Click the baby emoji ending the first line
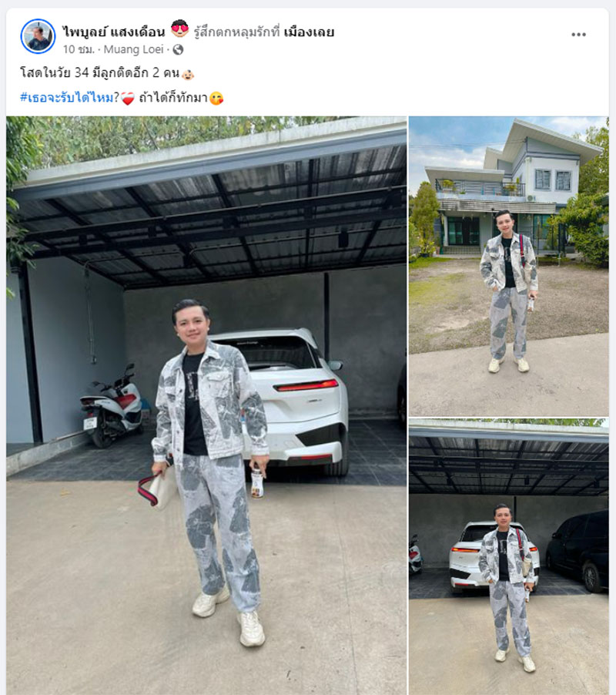 point(188,74)
